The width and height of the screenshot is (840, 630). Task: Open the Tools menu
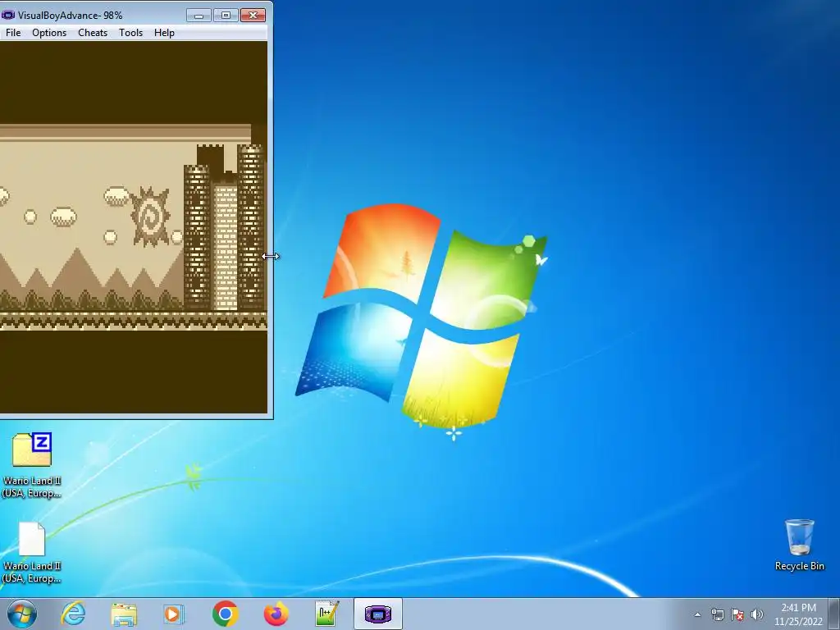point(130,33)
